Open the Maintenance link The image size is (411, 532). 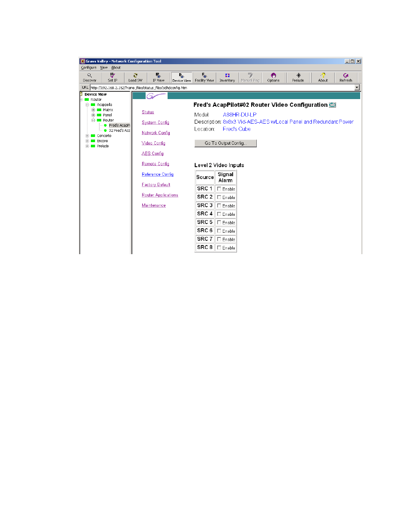pyautogui.click(x=154, y=205)
